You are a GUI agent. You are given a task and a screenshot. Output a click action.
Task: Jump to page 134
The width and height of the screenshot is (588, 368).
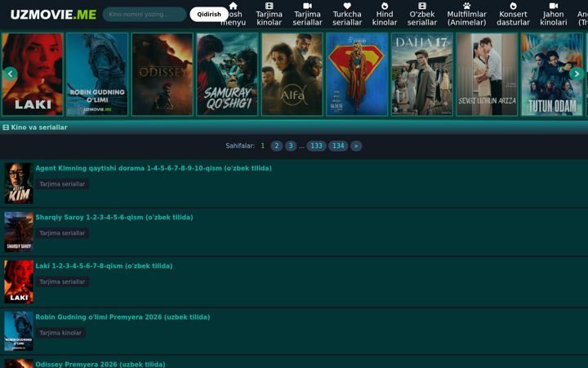coord(338,146)
